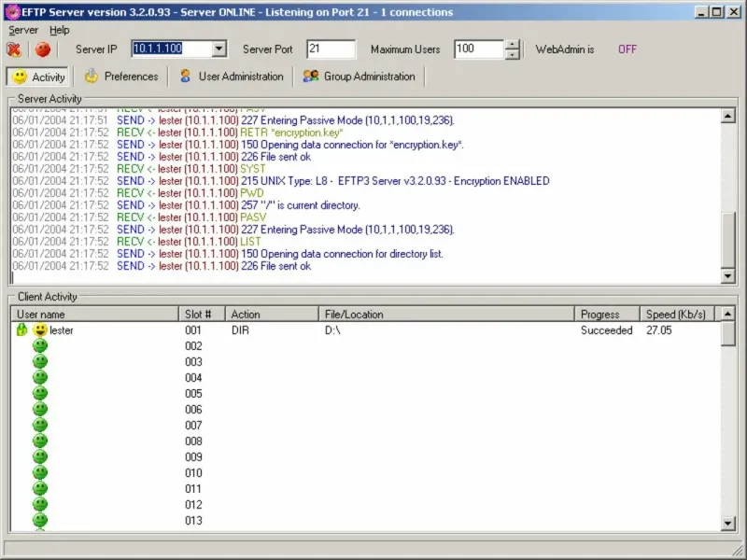This screenshot has height=560, width=747.
Task: Switch to the Activity tab
Action: [x=37, y=77]
